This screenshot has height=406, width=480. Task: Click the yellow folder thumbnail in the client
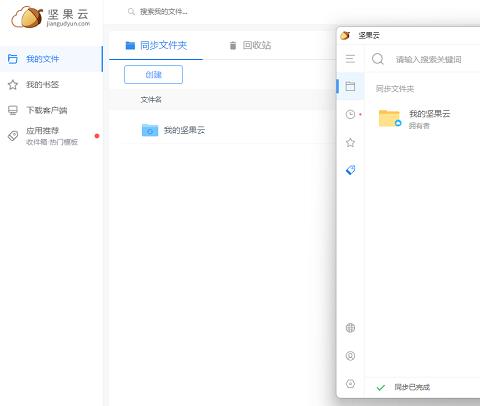tap(389, 118)
